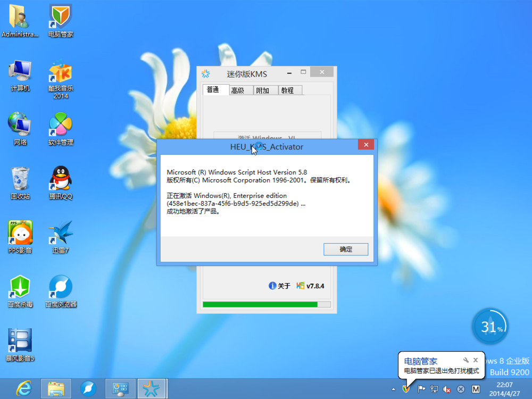
Task: Launch 迅雷7 desktop shortcut
Action: click(61, 237)
